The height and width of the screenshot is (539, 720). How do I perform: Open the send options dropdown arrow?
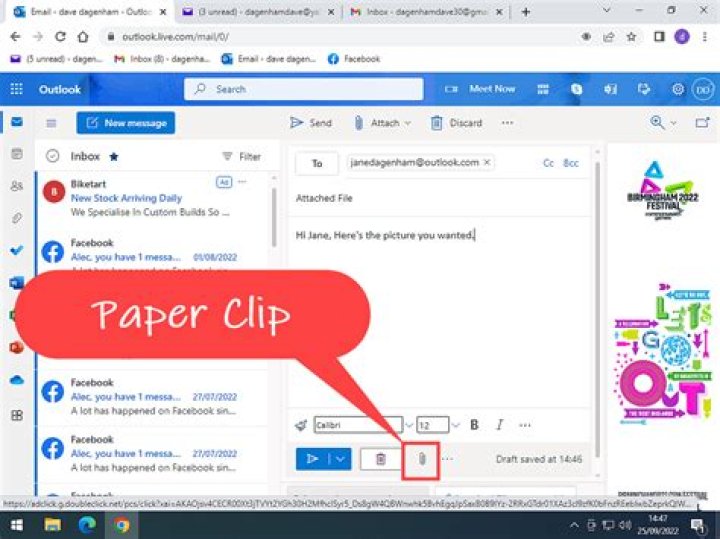tap(340, 459)
